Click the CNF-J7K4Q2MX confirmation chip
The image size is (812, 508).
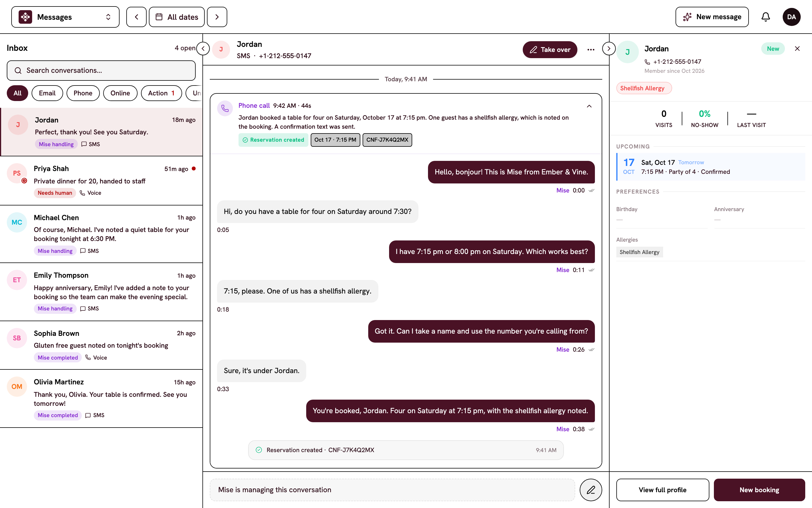[387, 140]
